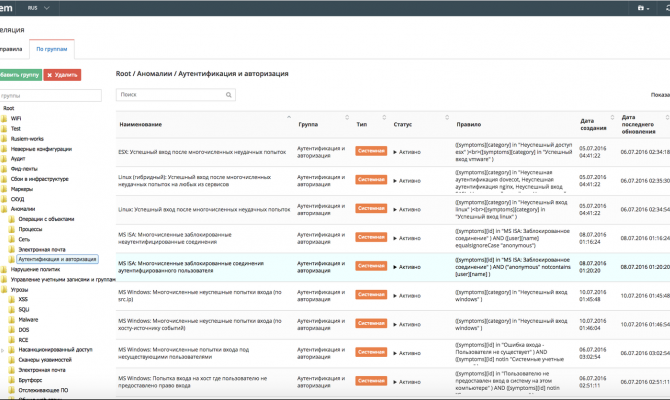The height and width of the screenshot is (400, 670).
Task: Open the WiFi folder
Action: pyautogui.click(x=16, y=118)
